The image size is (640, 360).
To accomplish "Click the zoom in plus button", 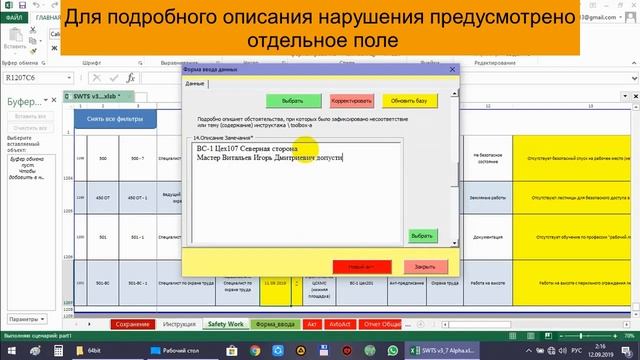I will click(615, 336).
